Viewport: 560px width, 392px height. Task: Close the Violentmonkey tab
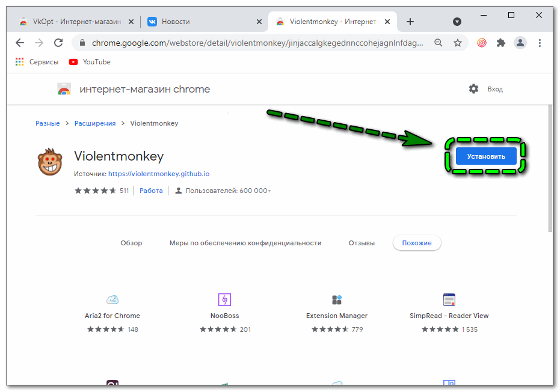tap(387, 22)
